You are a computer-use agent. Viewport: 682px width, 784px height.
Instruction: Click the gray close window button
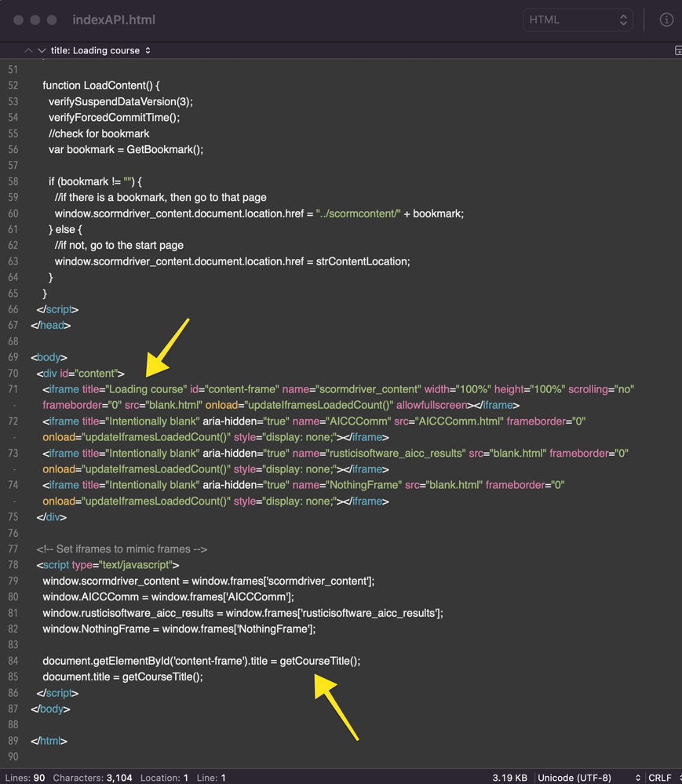(20, 20)
